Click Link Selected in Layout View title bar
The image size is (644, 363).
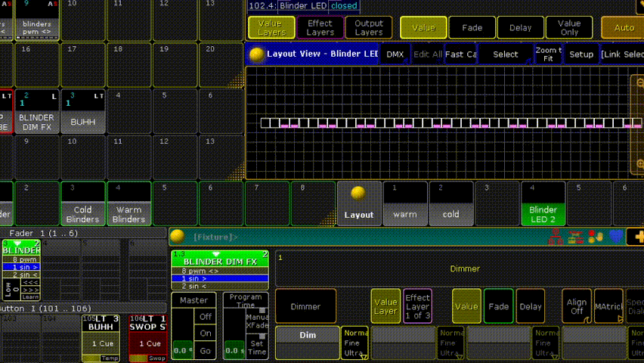click(x=622, y=54)
